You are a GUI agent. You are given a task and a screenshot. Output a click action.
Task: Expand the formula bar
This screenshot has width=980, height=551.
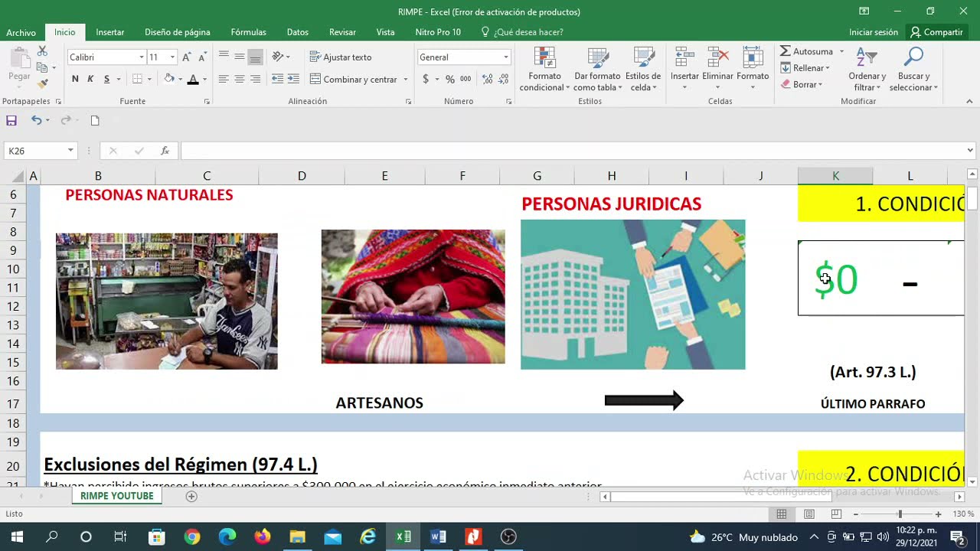970,151
